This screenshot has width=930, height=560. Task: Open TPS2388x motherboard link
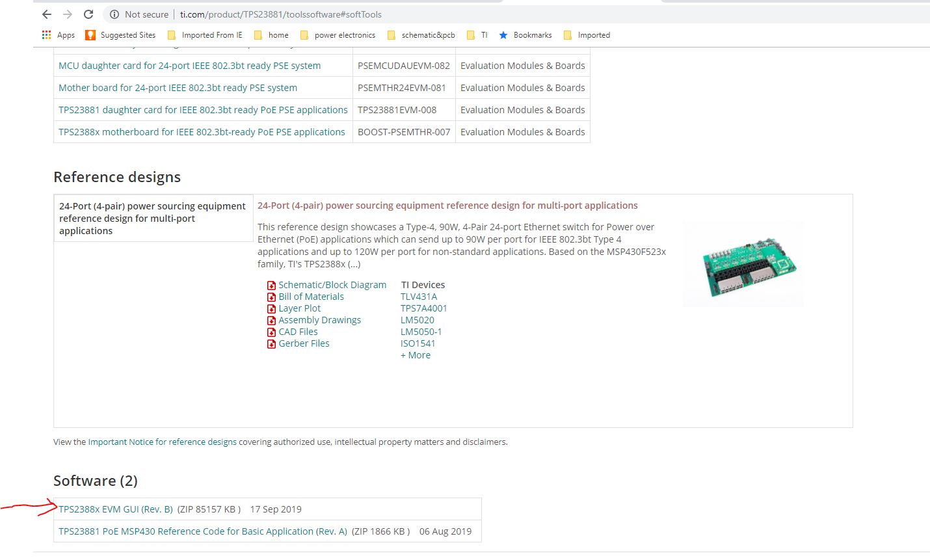pyautogui.click(x=202, y=132)
